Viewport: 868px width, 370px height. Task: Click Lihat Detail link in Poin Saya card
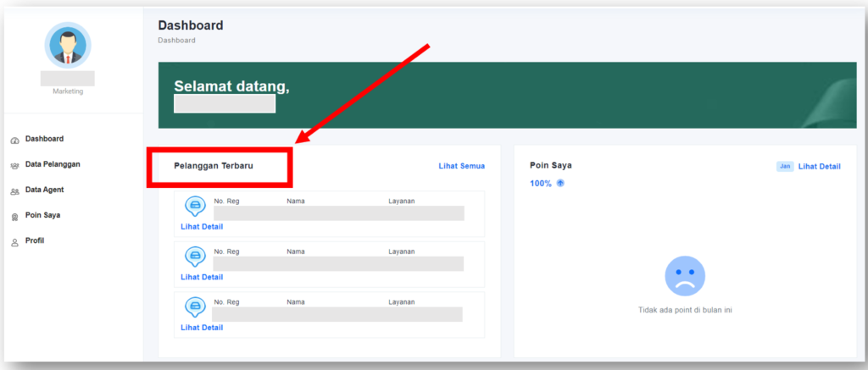(820, 167)
